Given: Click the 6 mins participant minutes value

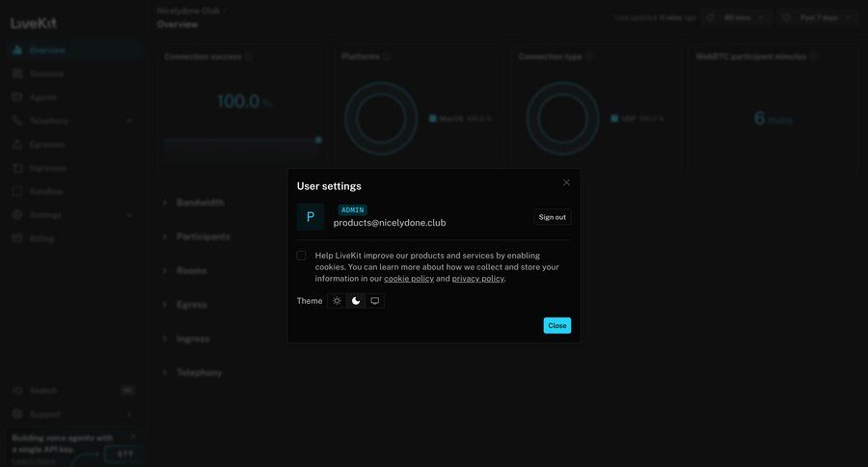Looking at the screenshot, I should 773,119.
